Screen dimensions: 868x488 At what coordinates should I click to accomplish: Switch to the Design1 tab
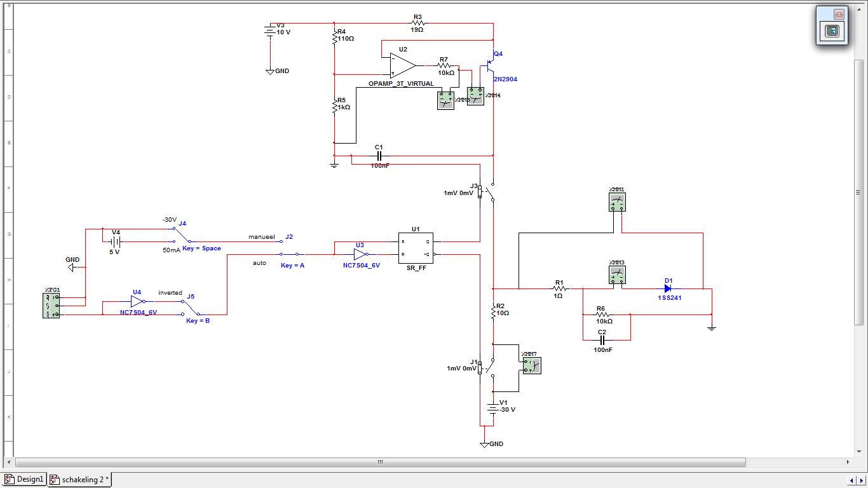(25, 479)
